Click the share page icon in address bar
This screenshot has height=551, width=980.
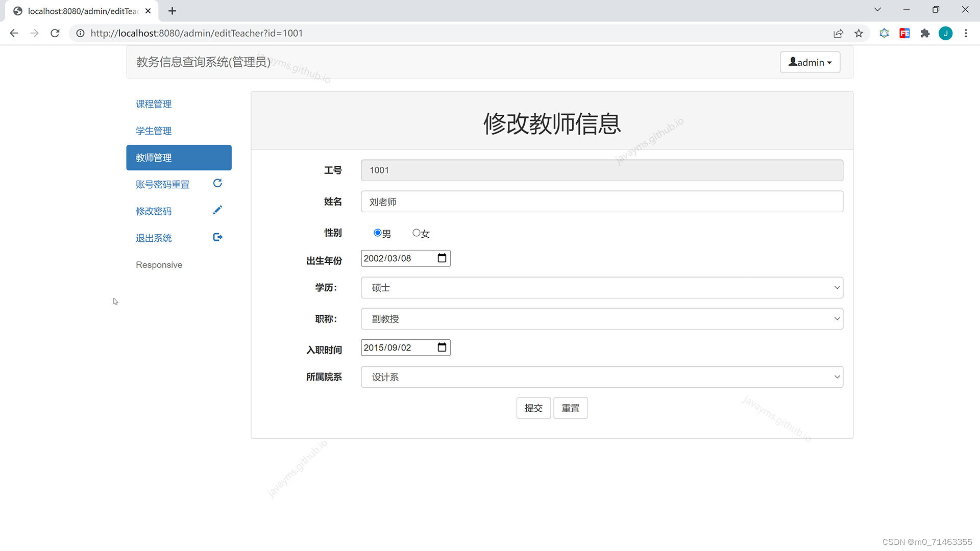point(838,33)
